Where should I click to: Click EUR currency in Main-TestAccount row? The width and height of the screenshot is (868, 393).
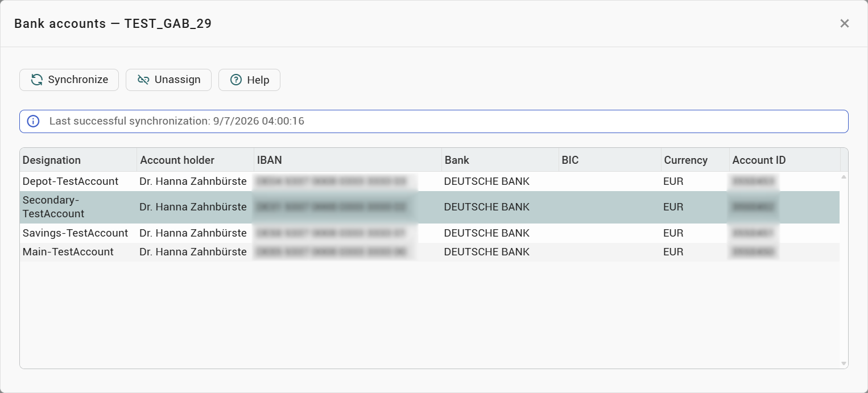click(673, 252)
